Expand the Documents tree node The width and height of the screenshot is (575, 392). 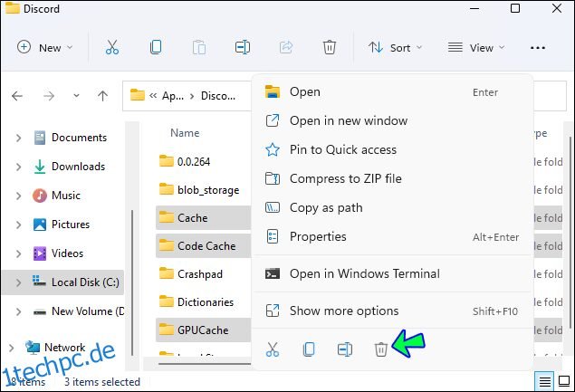19,138
